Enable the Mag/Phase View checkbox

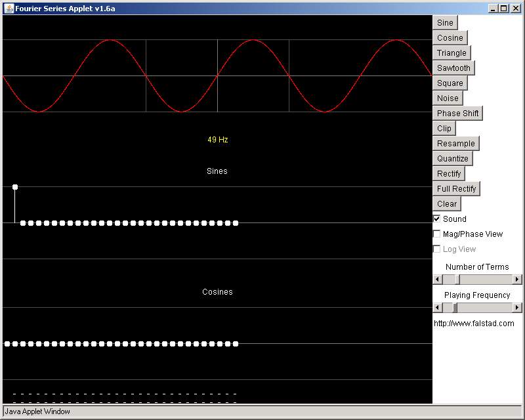click(437, 234)
